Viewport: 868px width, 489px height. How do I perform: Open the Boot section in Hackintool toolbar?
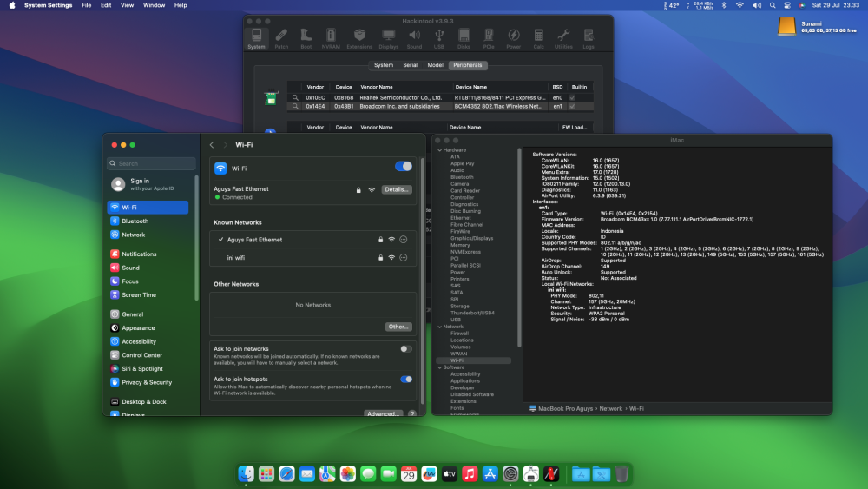click(x=306, y=39)
